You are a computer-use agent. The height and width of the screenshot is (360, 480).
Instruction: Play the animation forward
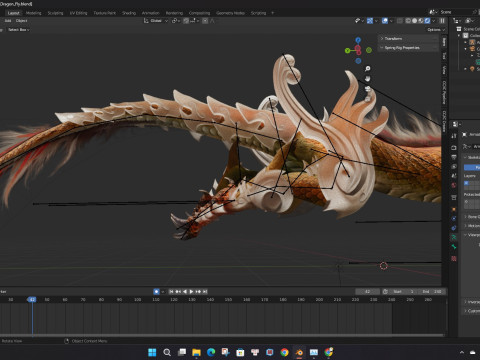(x=191, y=291)
